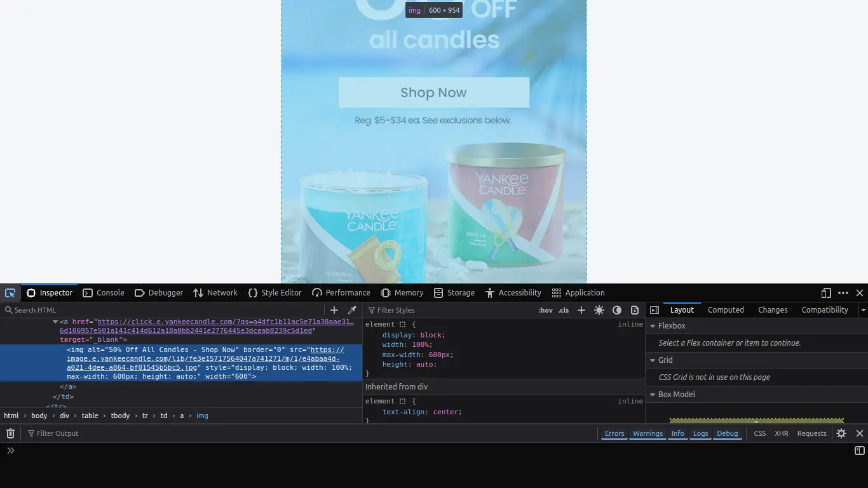Toggle print media simulation

coord(635,310)
